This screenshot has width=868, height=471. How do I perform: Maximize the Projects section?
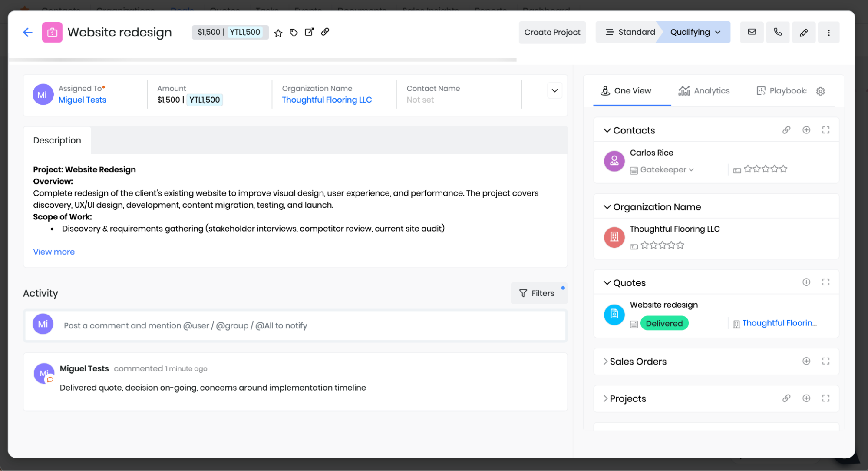pos(826,398)
